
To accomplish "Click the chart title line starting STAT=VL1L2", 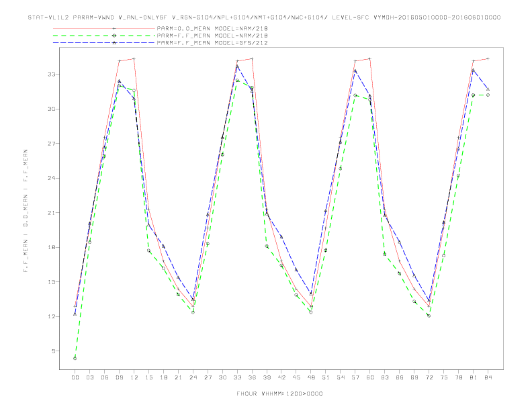I will click(x=264, y=17).
